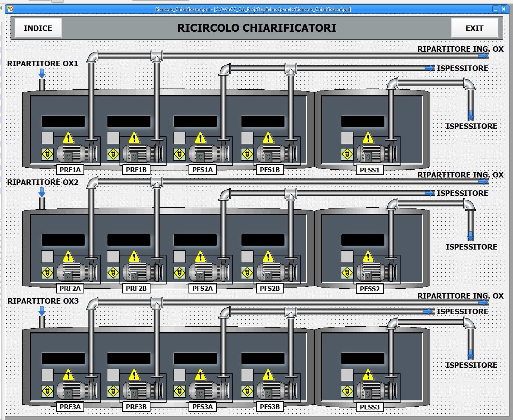Click the warning triangle above PRF1A
Viewport: 513px width, 420px height.
(68, 138)
